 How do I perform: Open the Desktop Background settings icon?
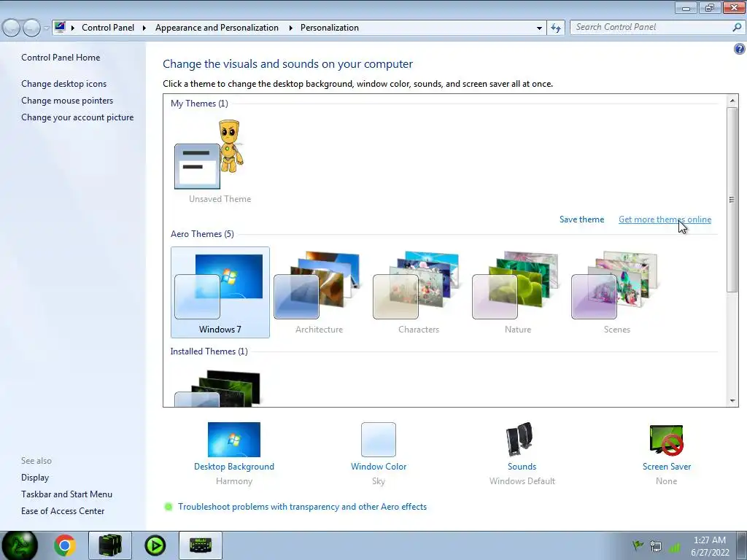[x=234, y=440]
